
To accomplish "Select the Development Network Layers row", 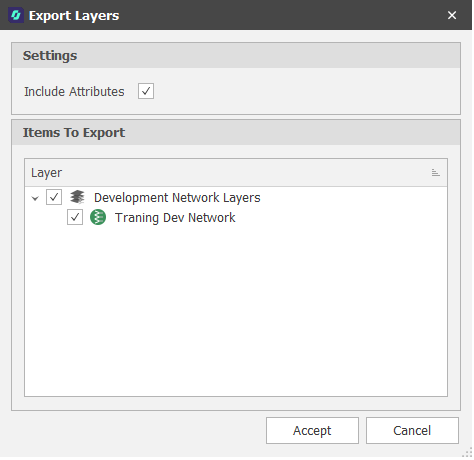I will [x=236, y=197].
